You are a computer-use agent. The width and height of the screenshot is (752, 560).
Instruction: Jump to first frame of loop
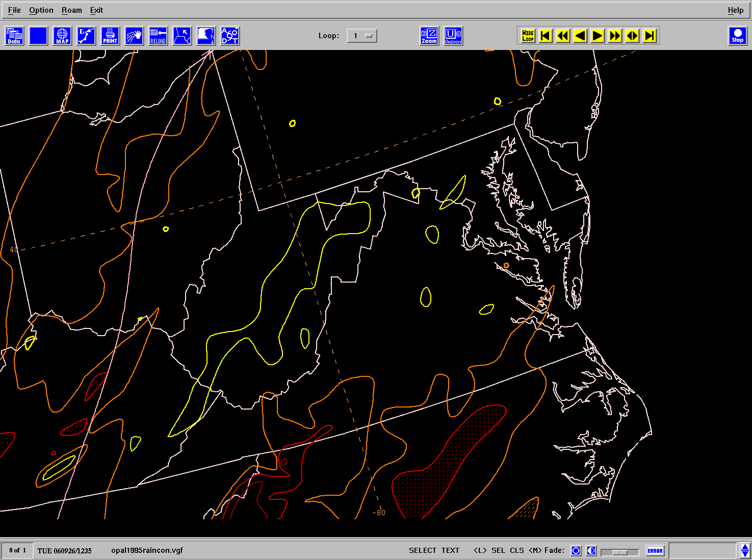click(x=546, y=36)
